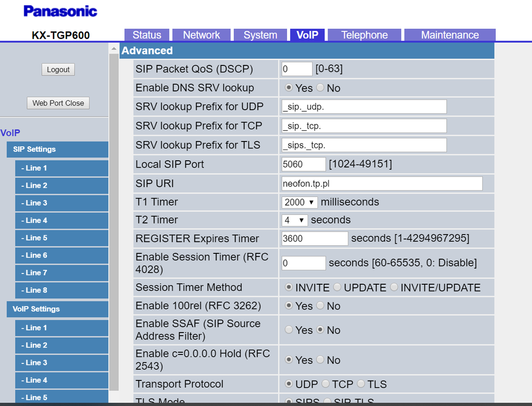The width and height of the screenshot is (532, 406).
Task: Select No for Enable 100rel
Action: [320, 306]
